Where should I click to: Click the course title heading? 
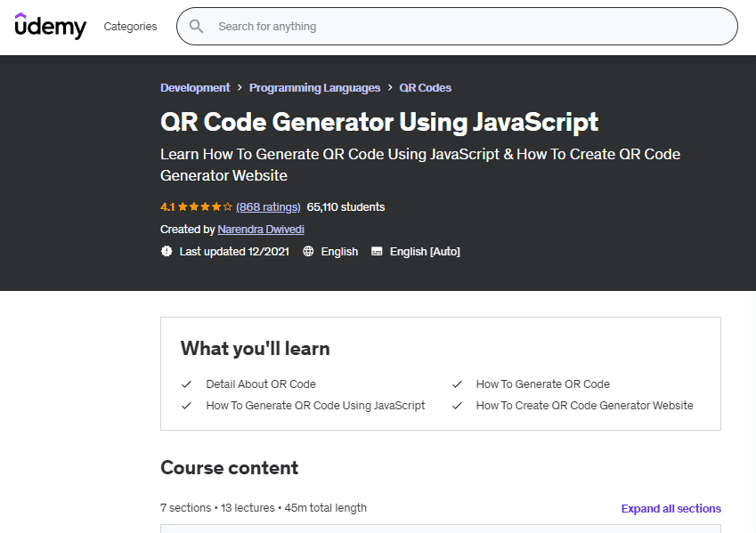click(379, 122)
